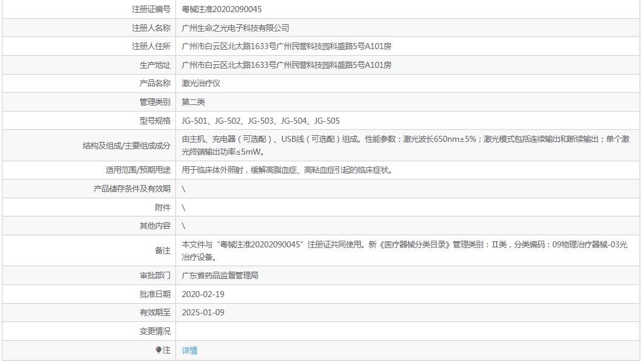Click the intended use text 用于临床体外照射

pyautogui.click(x=287, y=170)
